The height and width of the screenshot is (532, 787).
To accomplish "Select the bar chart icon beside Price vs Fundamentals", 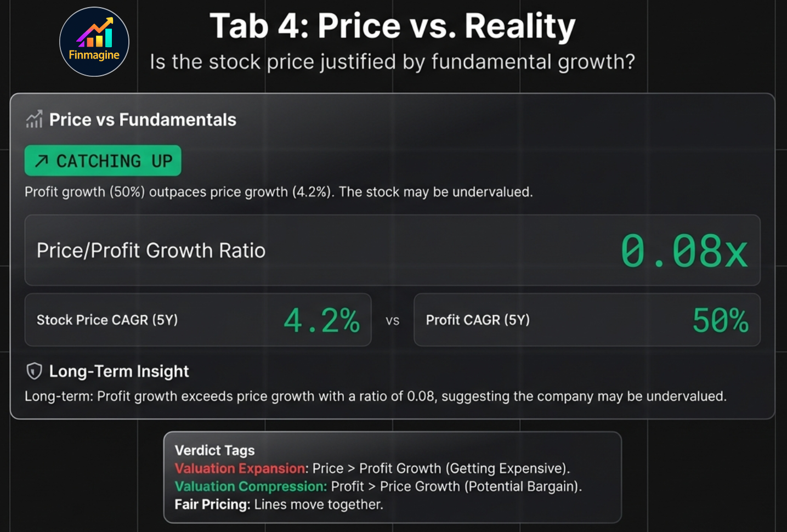I will (x=35, y=119).
